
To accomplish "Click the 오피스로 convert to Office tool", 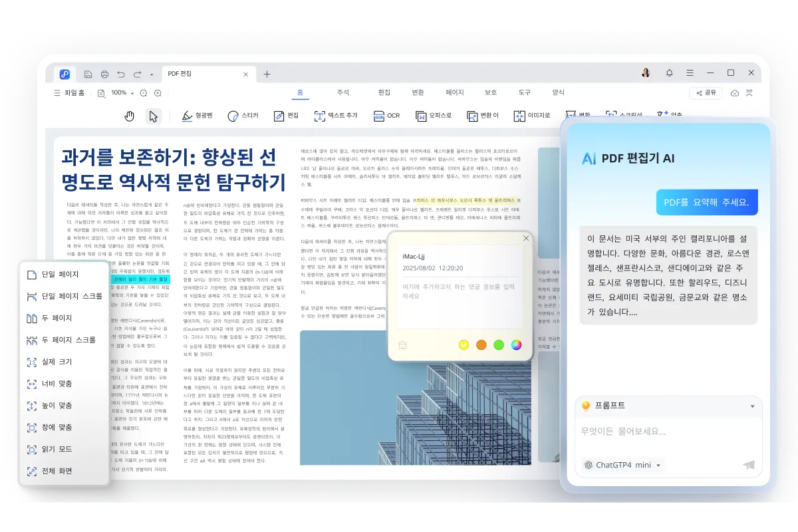I will pyautogui.click(x=434, y=116).
